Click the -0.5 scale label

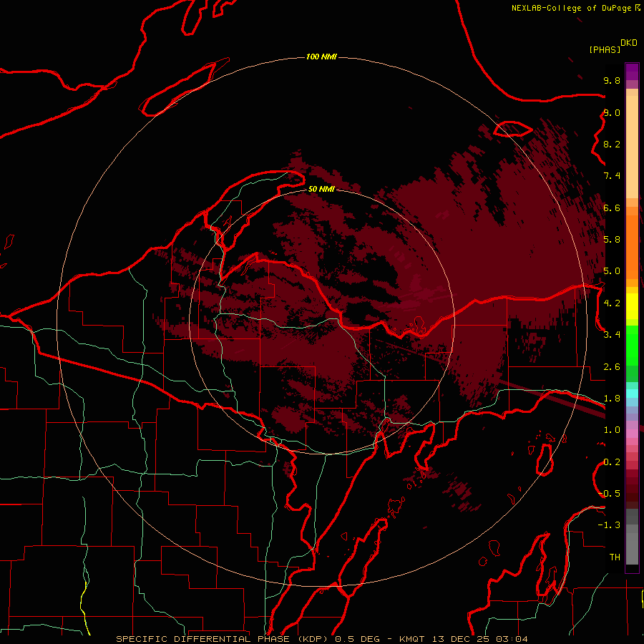click(609, 494)
